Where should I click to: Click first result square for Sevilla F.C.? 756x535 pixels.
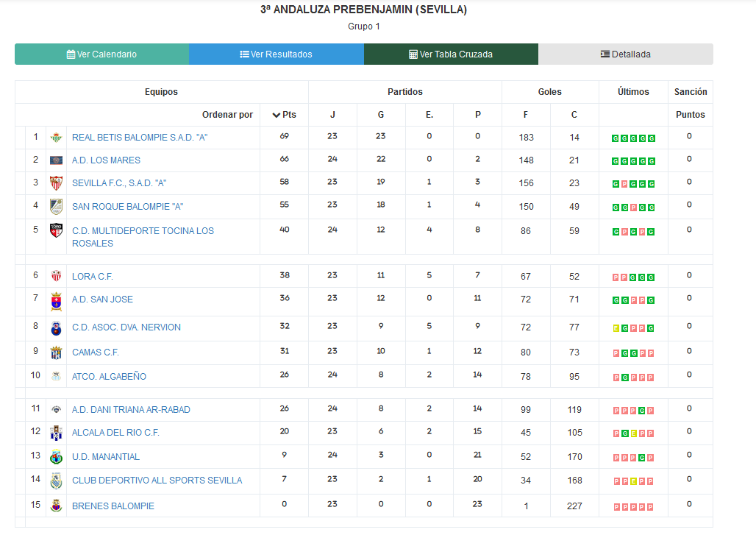(x=616, y=184)
